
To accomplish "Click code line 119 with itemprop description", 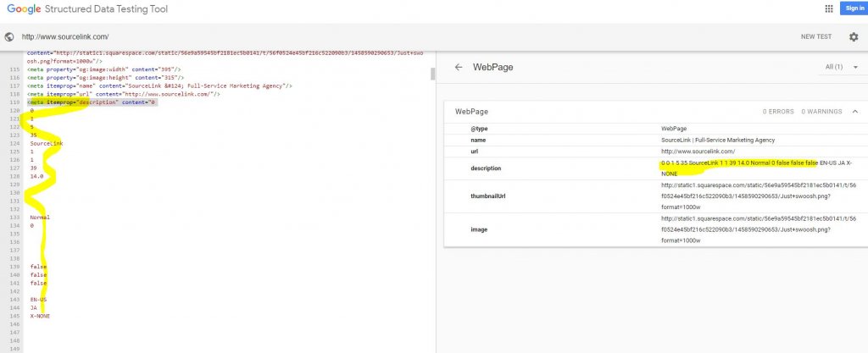I will (92, 102).
